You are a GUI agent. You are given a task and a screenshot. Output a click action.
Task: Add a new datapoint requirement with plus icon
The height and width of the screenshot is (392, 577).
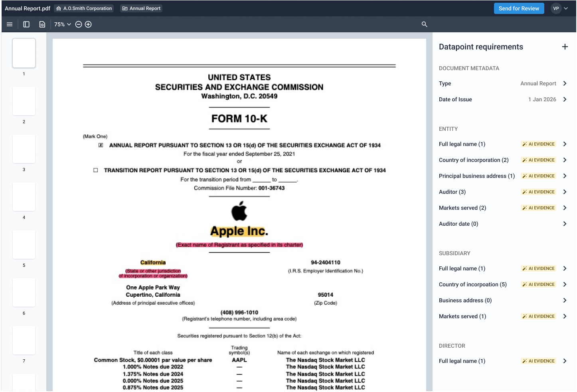(x=565, y=47)
